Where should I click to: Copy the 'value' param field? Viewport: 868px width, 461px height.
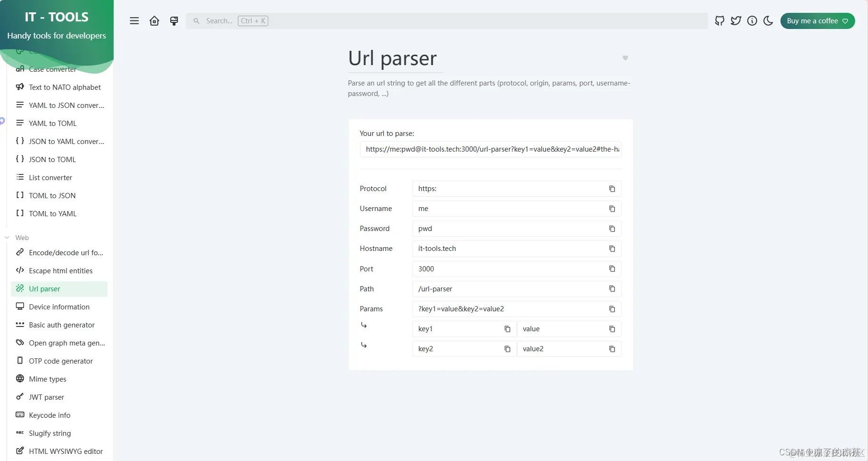[x=612, y=329]
